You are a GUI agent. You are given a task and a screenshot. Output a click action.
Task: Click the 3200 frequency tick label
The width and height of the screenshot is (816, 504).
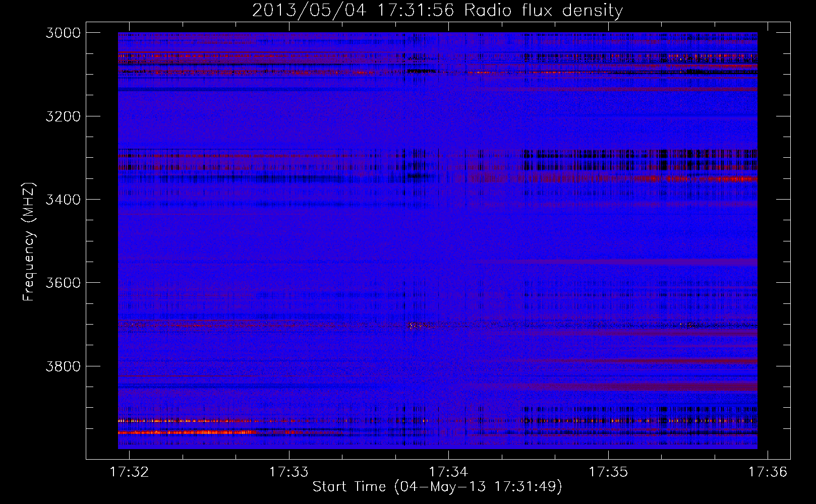pyautogui.click(x=63, y=116)
